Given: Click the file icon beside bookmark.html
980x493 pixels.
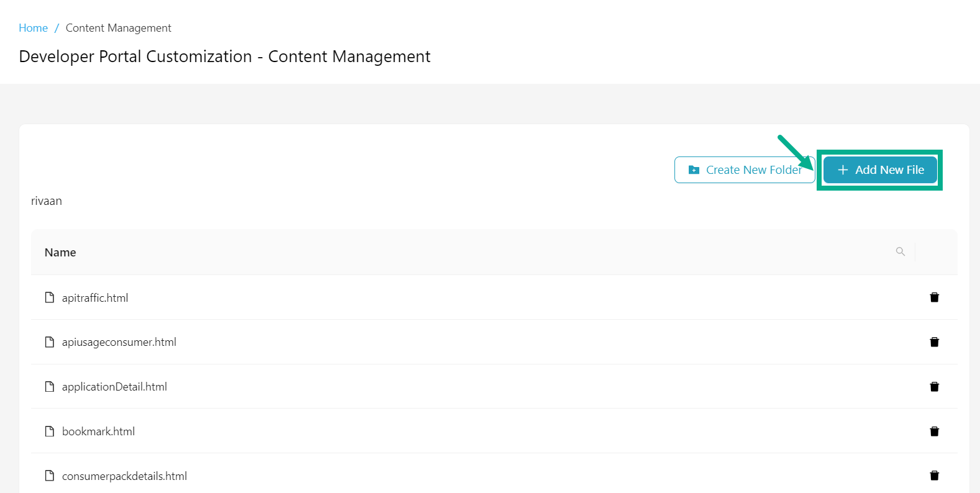Looking at the screenshot, I should click(50, 431).
